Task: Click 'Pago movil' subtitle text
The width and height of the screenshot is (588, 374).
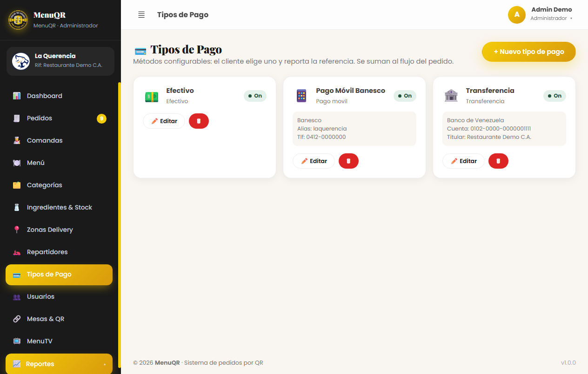Action: (x=332, y=101)
